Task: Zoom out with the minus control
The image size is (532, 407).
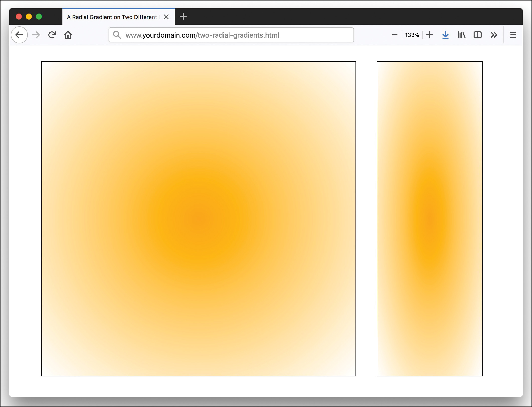Action: 394,35
